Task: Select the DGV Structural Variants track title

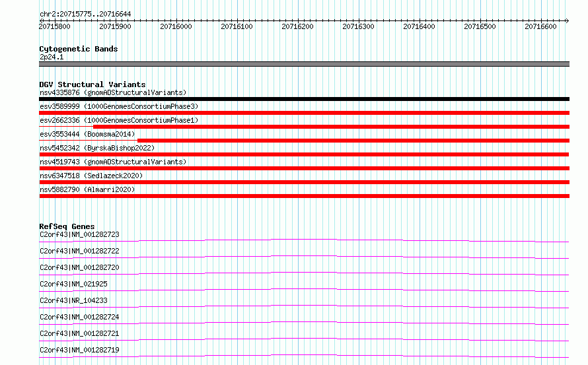Action: 92,84
